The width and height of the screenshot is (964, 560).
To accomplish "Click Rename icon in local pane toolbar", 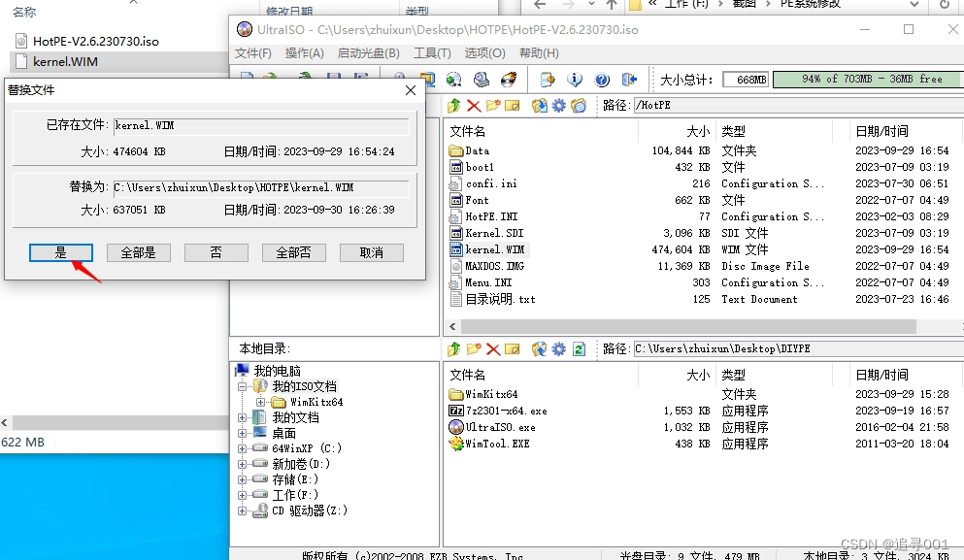I will (513, 349).
